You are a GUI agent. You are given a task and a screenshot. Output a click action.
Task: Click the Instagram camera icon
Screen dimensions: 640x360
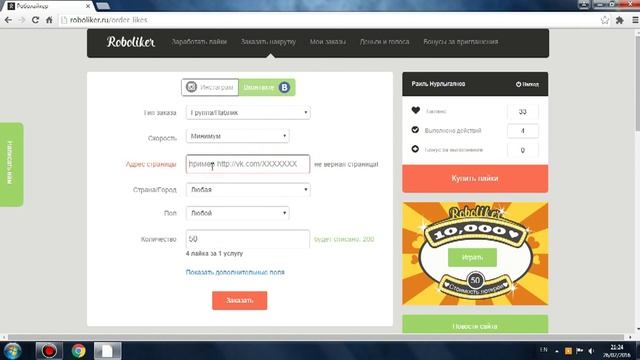[191, 87]
